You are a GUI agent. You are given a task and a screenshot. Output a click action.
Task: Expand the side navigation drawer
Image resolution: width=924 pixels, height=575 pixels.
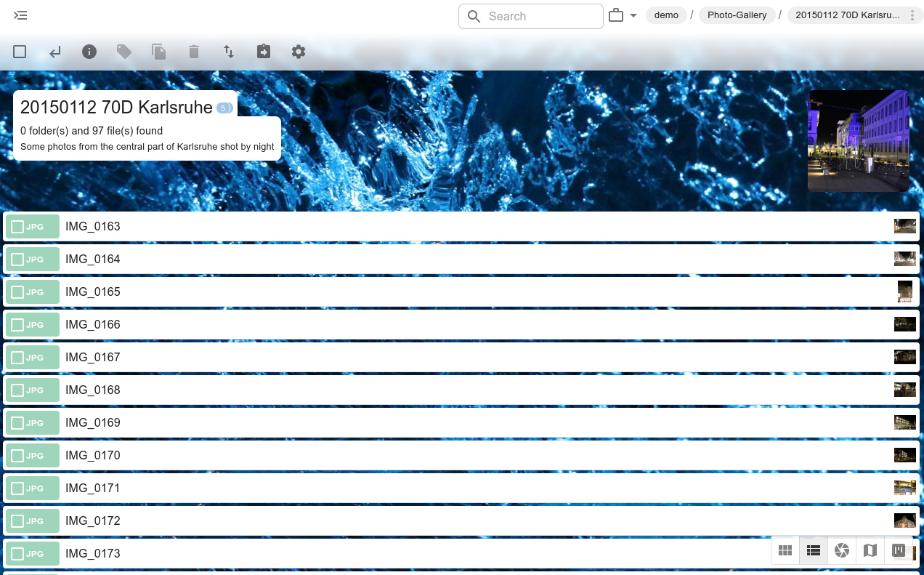point(20,15)
